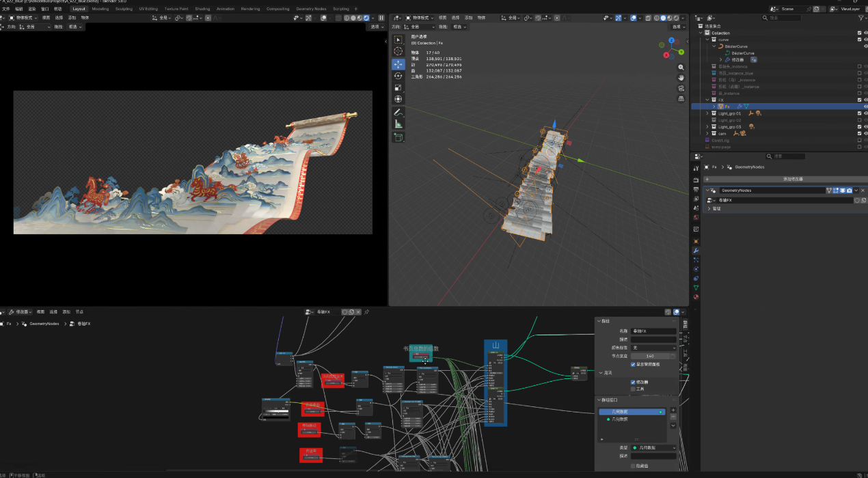
Task: Open the 类型 socket type dropdown
Action: coord(653,447)
